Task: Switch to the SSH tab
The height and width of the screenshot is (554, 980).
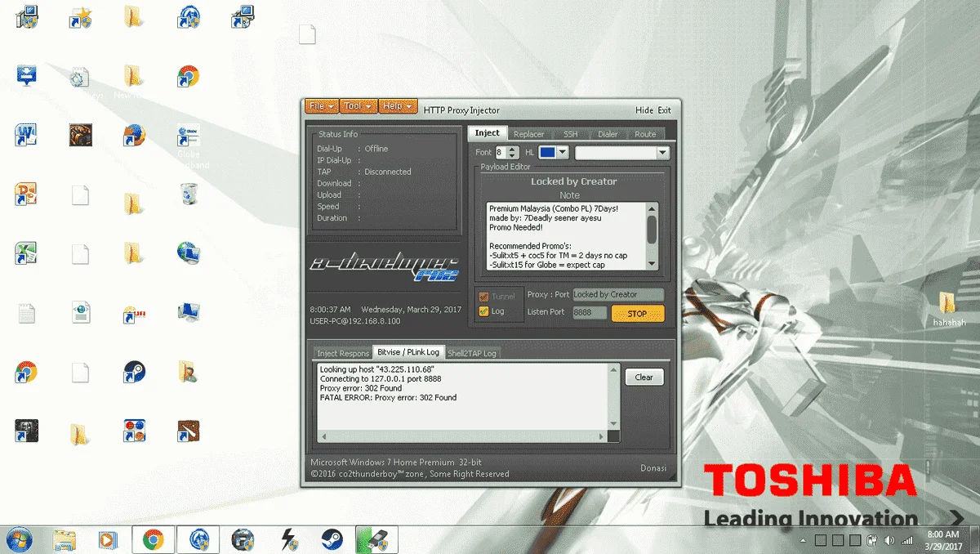Action: (570, 134)
